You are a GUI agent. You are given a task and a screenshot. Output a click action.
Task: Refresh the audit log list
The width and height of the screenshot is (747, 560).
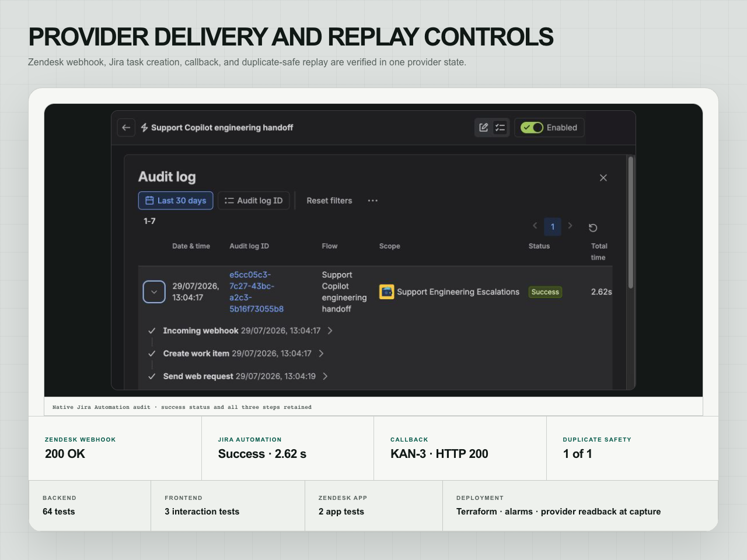pos(593,228)
